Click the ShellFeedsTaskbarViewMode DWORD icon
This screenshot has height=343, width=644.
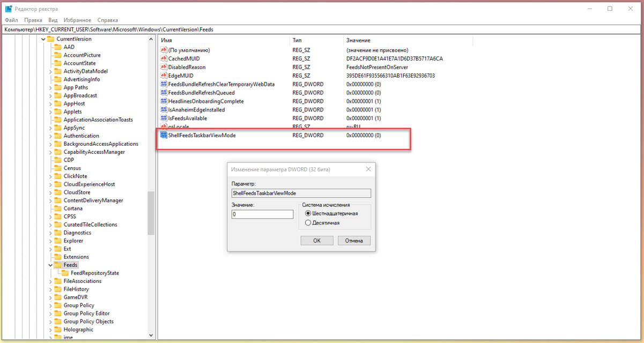click(x=164, y=136)
